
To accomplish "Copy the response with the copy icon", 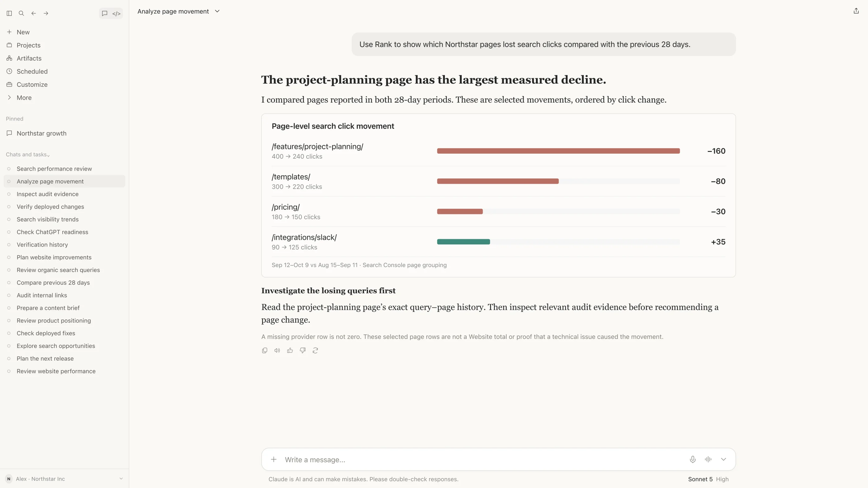I will point(264,350).
